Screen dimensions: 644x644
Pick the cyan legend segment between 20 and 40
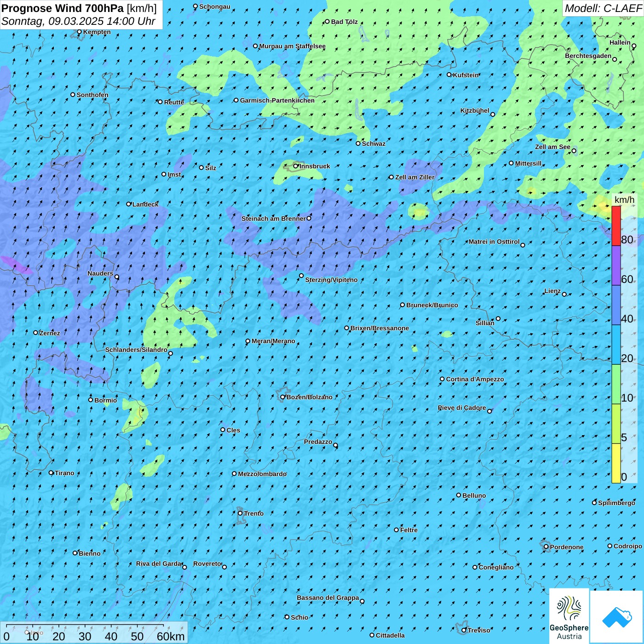(616, 345)
